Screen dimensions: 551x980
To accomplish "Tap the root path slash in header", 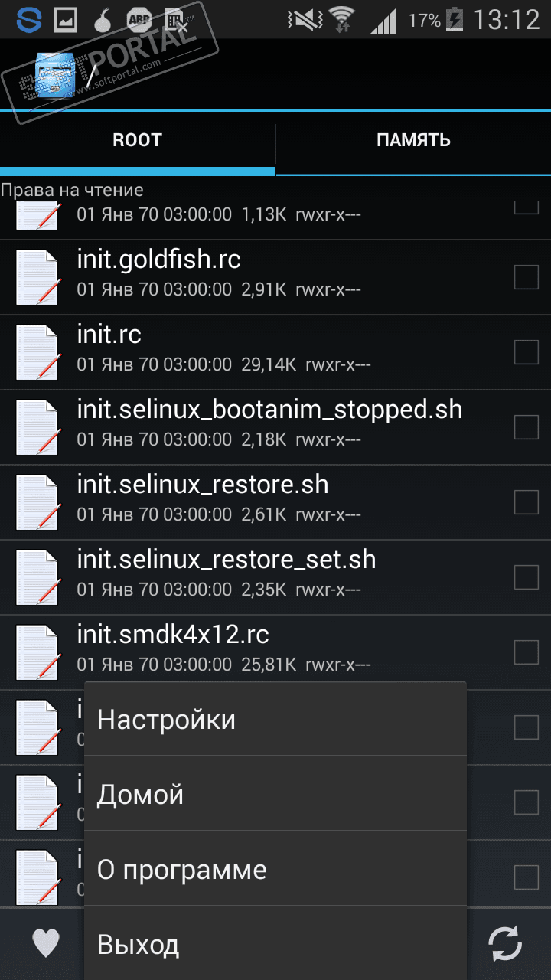I will click(x=91, y=75).
